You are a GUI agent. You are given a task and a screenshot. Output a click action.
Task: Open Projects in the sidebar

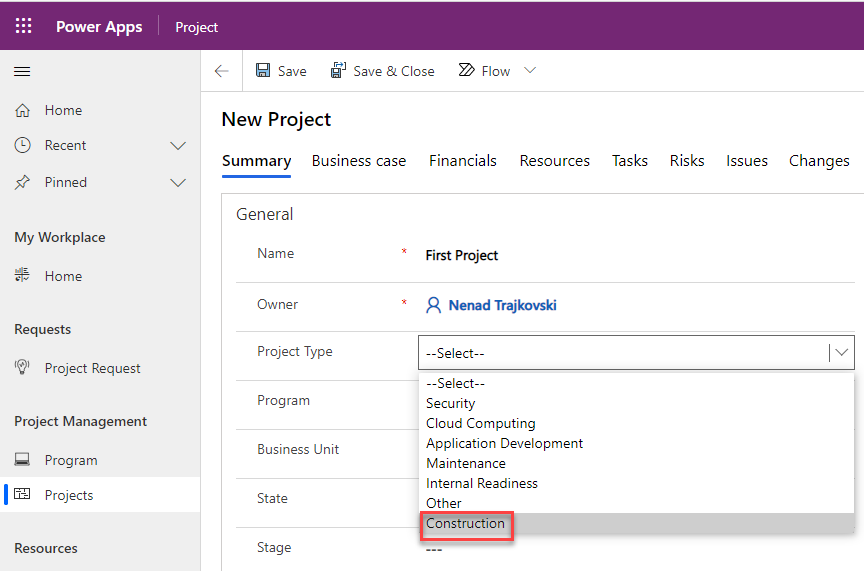68,495
